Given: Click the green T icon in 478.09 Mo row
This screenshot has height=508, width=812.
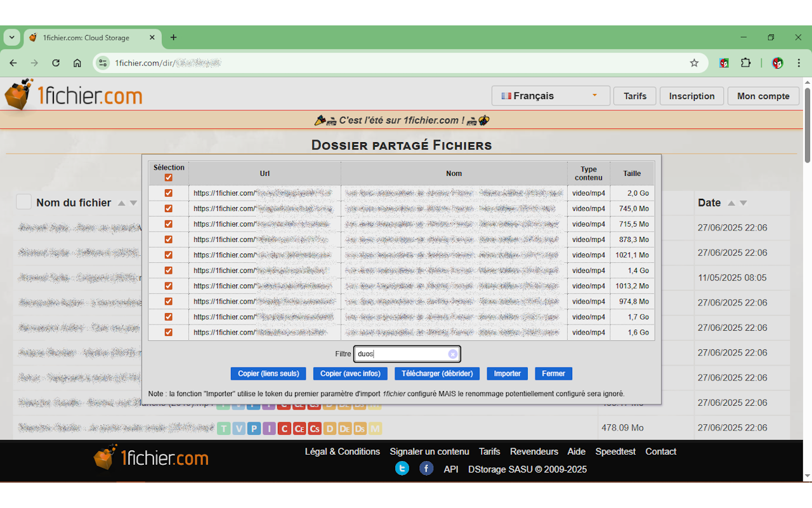Looking at the screenshot, I should (x=223, y=429).
